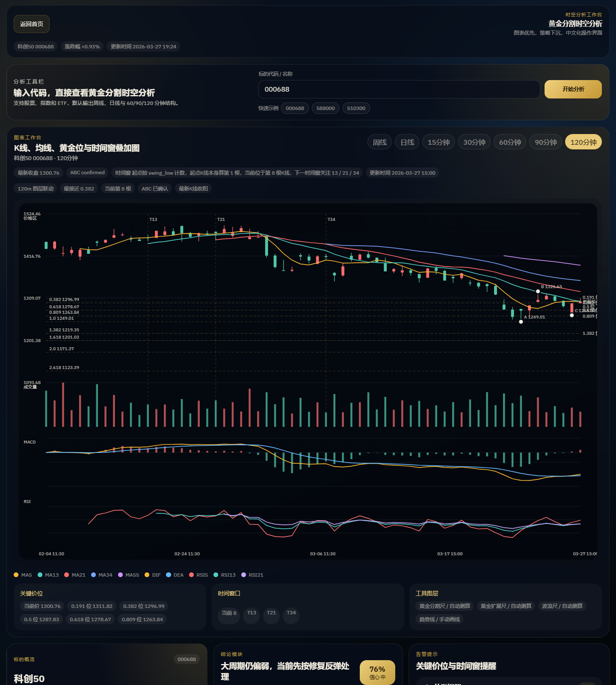Image resolution: width=616 pixels, height=685 pixels.
Task: Toggle the 波浪尺 / 自动测算 layer
Action: pyautogui.click(x=562, y=606)
